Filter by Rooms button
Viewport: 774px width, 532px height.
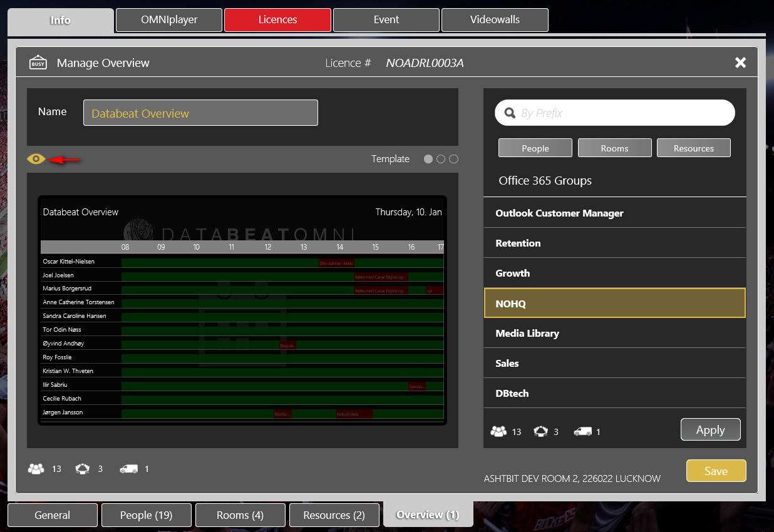pos(614,148)
